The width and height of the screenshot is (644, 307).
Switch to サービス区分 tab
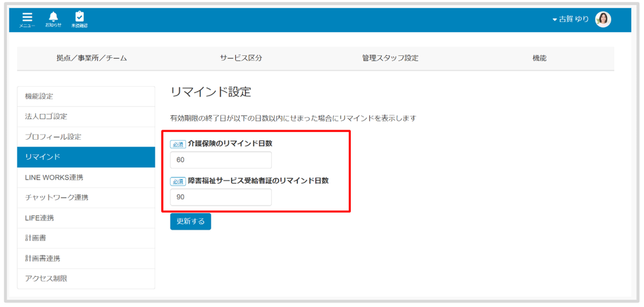tap(241, 58)
